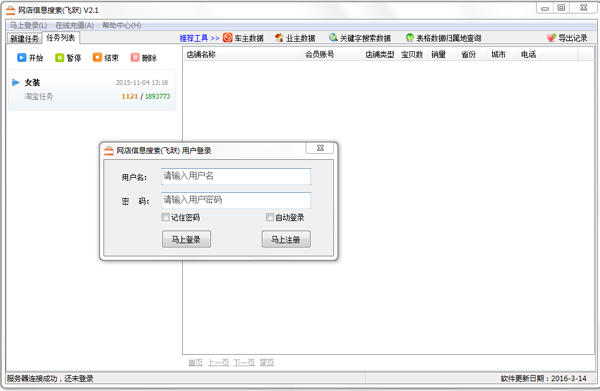Maximize the main window
The image size is (600, 391).
pyautogui.click(x=561, y=8)
